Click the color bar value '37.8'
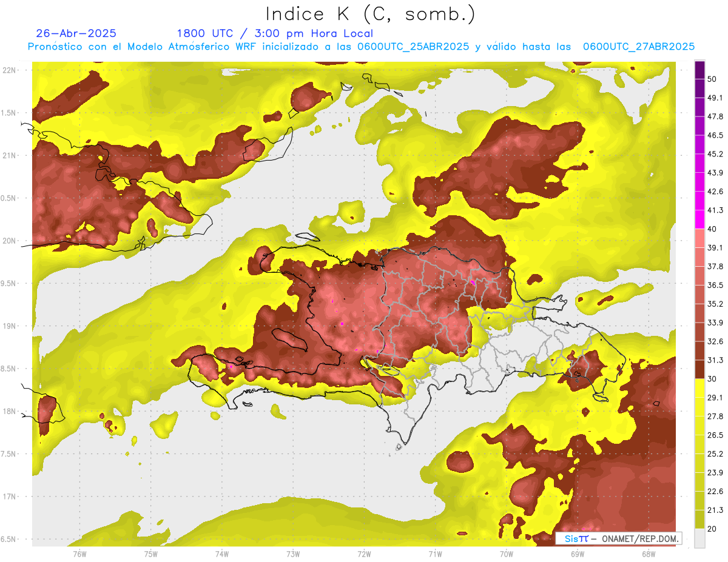Screen dimensions: 728x562 pyautogui.click(x=715, y=266)
